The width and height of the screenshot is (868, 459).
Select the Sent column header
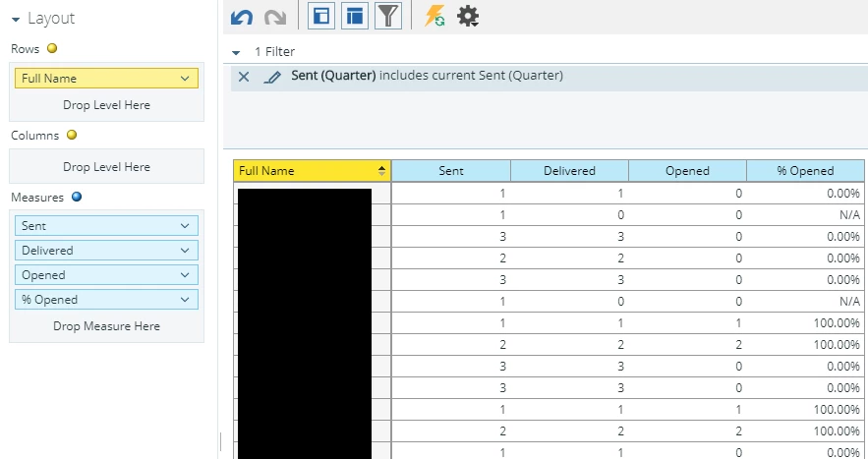450,171
